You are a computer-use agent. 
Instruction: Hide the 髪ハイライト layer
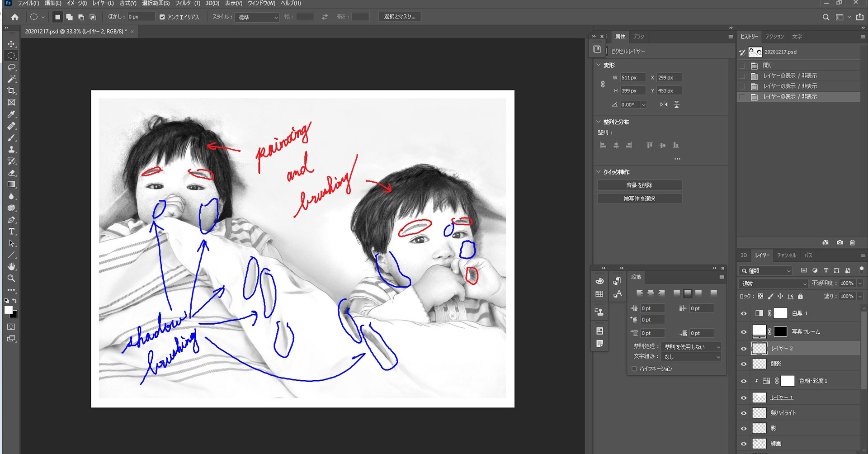[x=744, y=413]
